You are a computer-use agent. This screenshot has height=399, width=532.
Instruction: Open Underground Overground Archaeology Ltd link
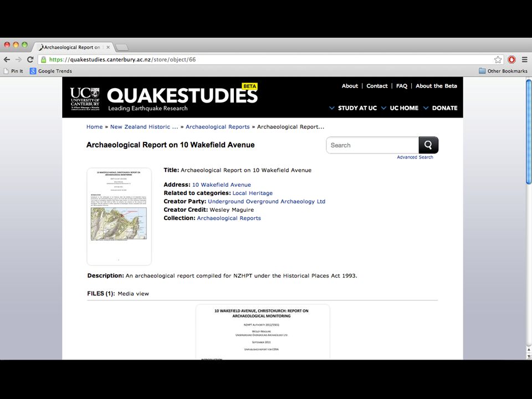click(x=267, y=201)
